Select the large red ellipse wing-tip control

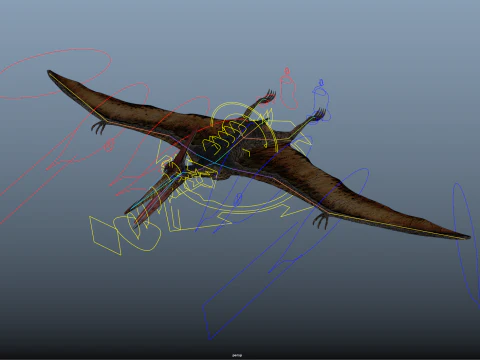(55, 74)
